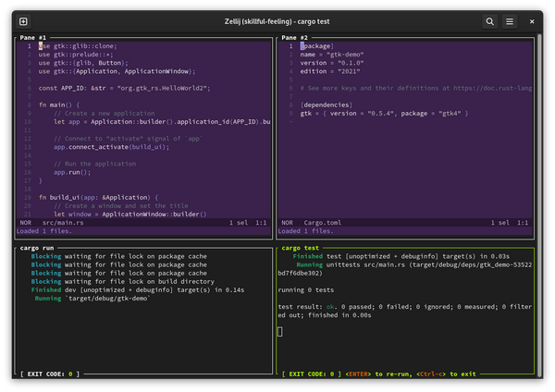Click 'Finished dev' line in cargo run

click(138, 290)
